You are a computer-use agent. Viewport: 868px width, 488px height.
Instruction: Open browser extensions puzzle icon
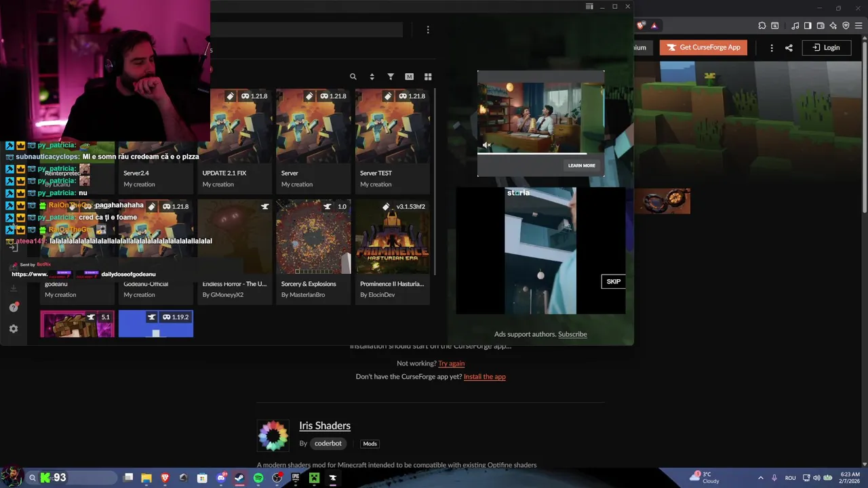pos(762,26)
